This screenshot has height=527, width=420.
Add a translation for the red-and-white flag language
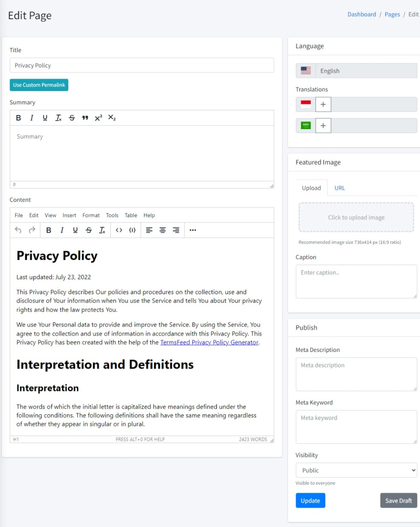(x=323, y=104)
